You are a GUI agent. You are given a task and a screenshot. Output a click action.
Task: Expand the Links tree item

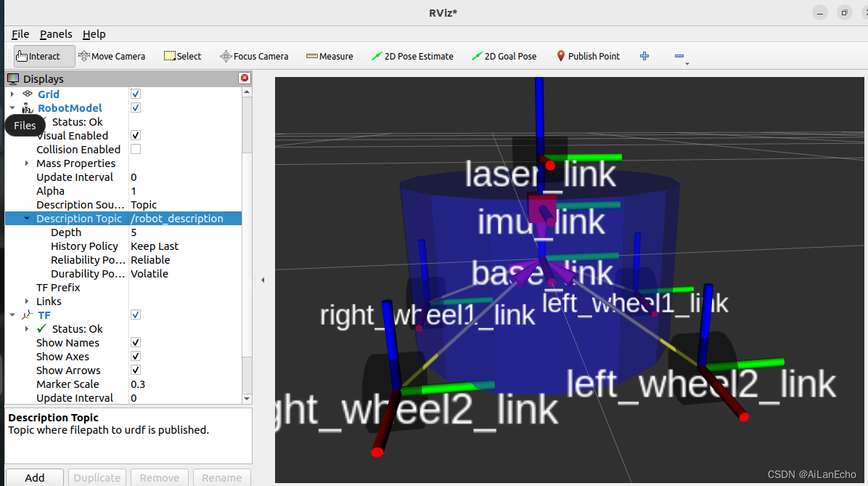pyautogui.click(x=27, y=301)
